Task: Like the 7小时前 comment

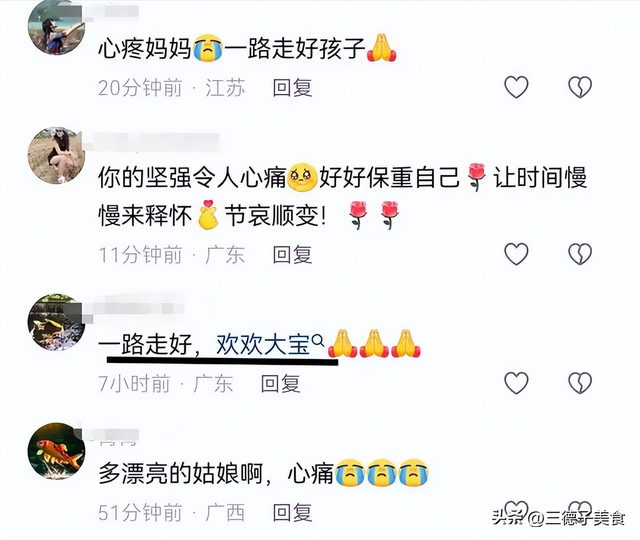Action: pyautogui.click(x=516, y=383)
